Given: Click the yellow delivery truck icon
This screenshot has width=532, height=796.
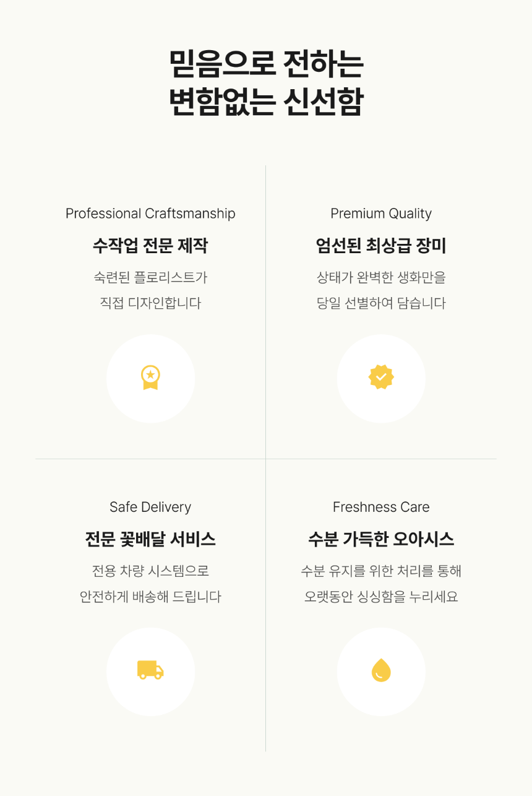Looking at the screenshot, I should (150, 670).
